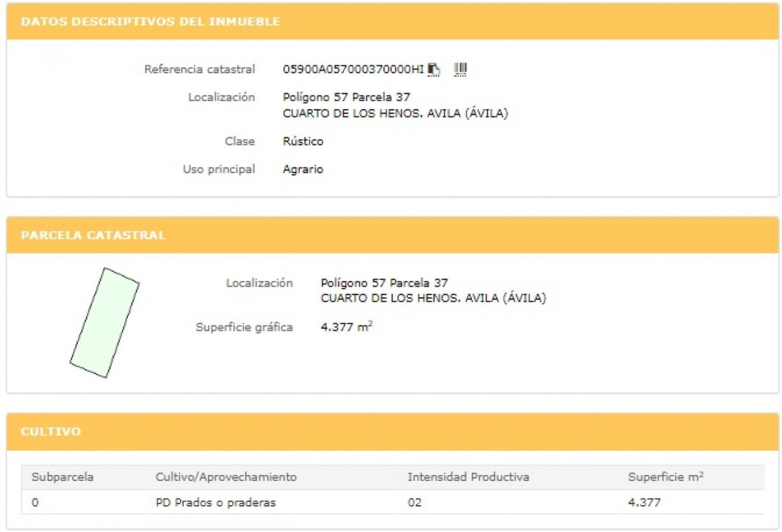Viewport: 782px width, 532px height.
Task: Click the 'Intensidad Productiva' column header
Action: [x=468, y=477]
